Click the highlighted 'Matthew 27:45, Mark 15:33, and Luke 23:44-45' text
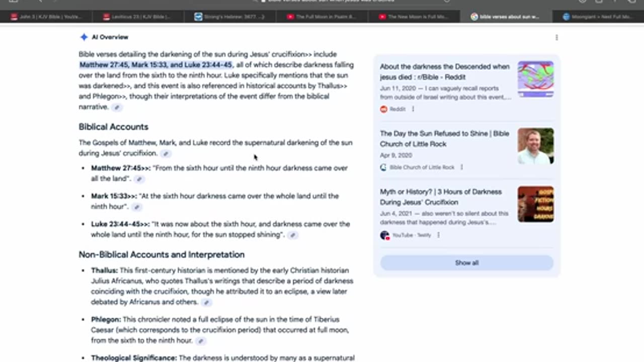 [156, 65]
